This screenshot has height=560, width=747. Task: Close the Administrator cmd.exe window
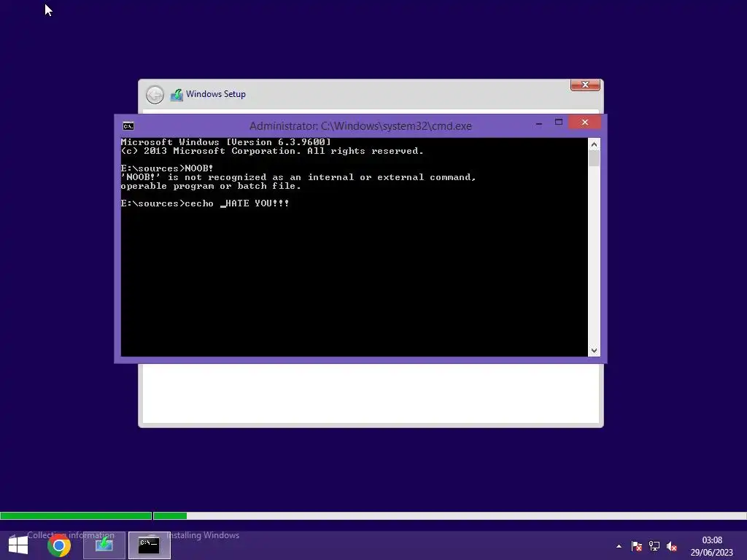click(584, 122)
